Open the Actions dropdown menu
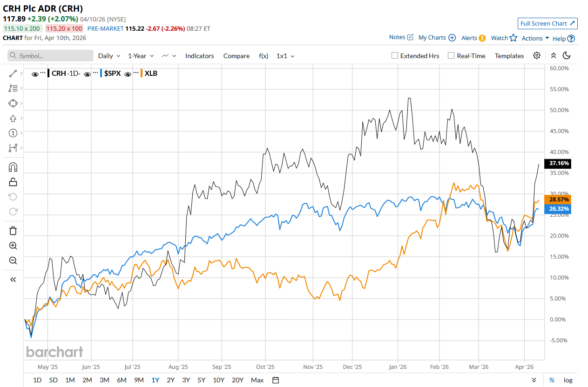588x387 pixels. tap(535, 38)
